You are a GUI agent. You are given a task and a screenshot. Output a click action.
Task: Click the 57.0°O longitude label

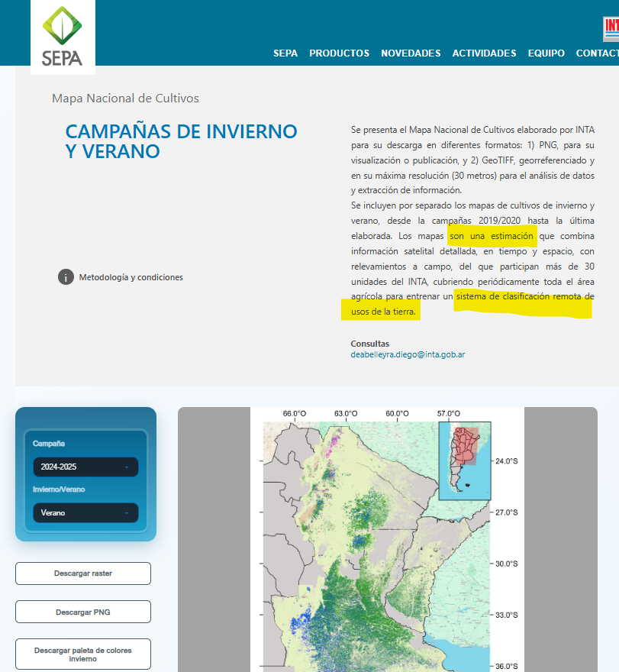pyautogui.click(x=449, y=414)
